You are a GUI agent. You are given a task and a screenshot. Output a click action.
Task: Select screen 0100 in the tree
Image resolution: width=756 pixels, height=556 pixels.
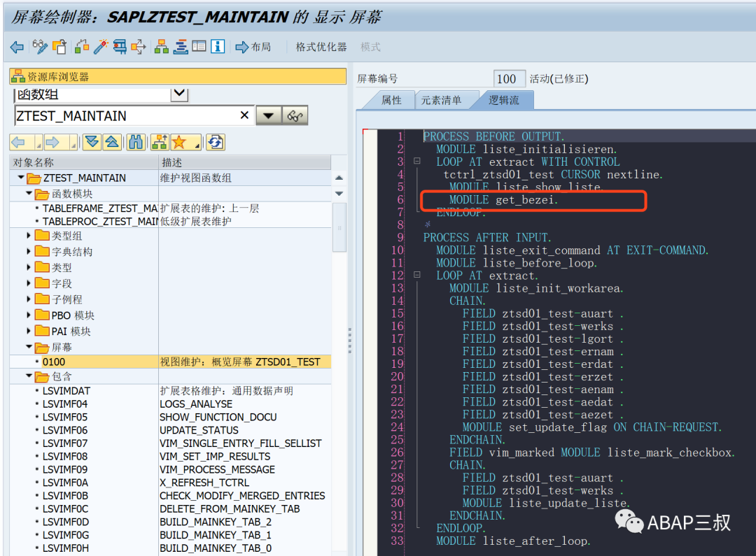[x=54, y=362]
